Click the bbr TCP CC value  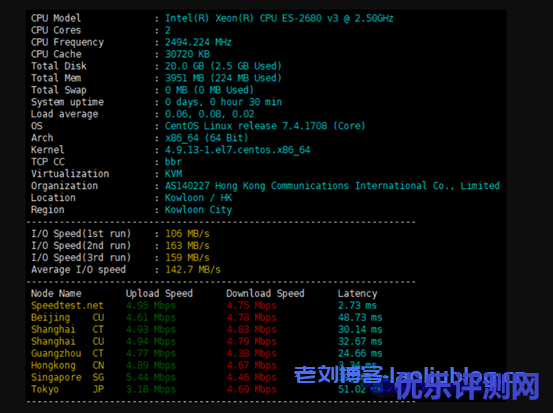173,162
